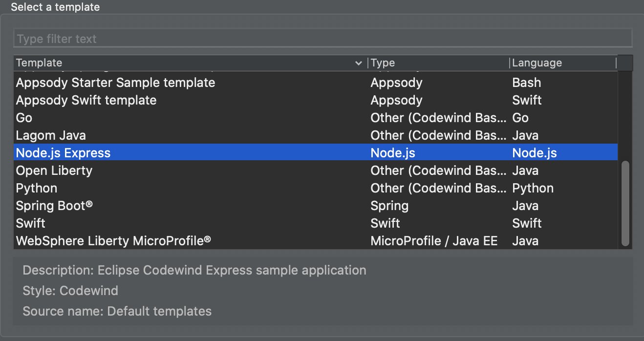Screen dimensions: 644x341
Task: Select Appsody Swift template row
Action: coord(316,100)
